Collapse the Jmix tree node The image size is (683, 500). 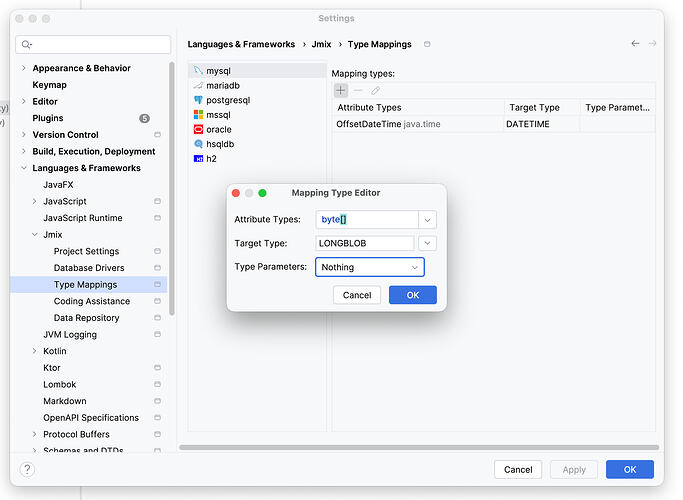(35, 235)
